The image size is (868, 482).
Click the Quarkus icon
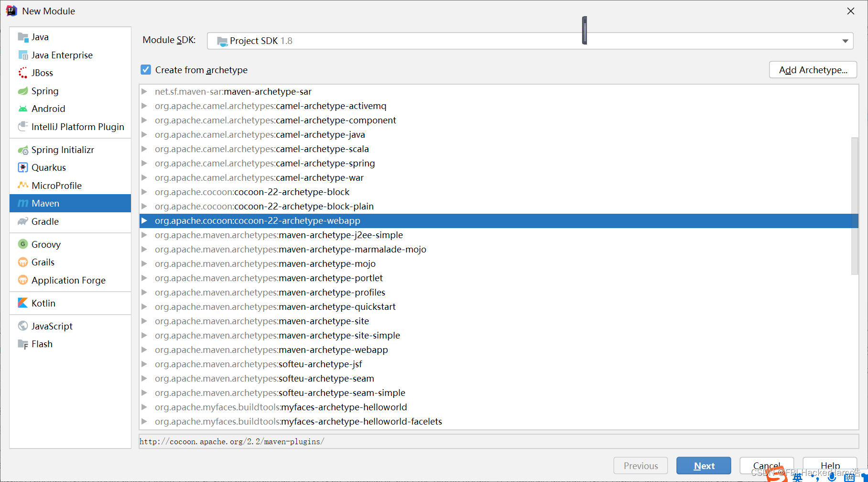[x=23, y=167]
